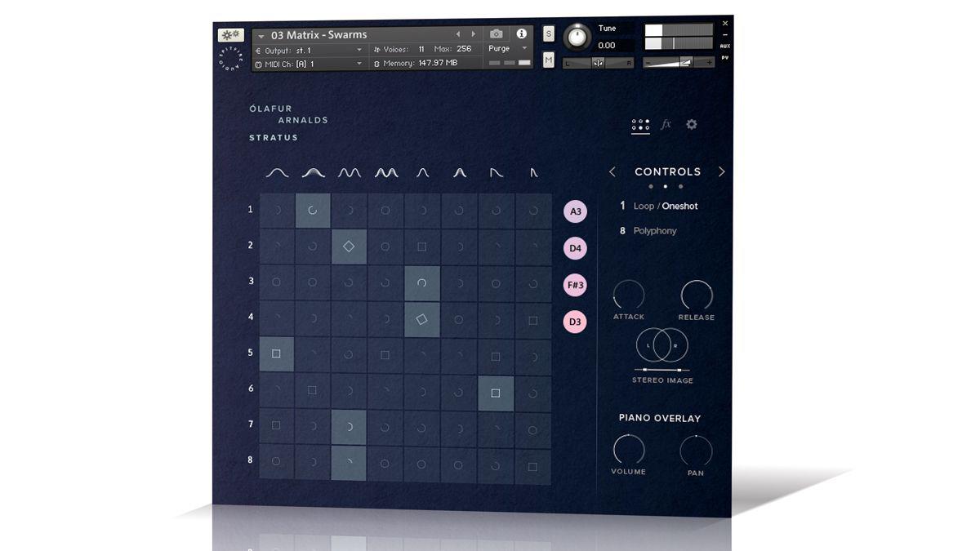Select the sharp spike shape above column eight
980x551 pixels.
[x=533, y=172]
